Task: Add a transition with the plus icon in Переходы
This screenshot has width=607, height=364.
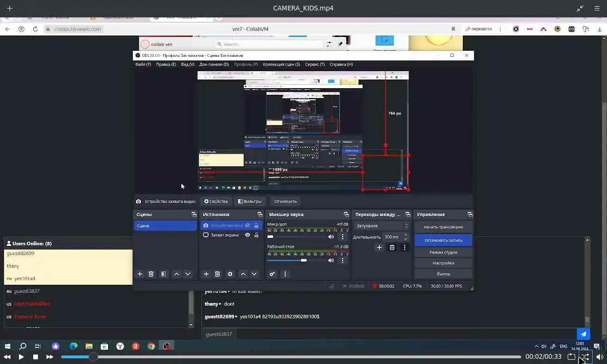Action: (x=379, y=247)
